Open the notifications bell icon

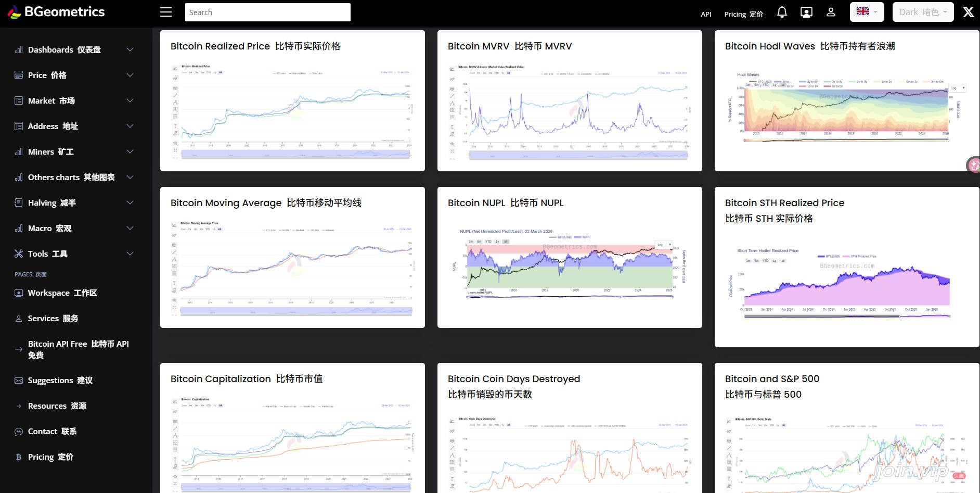pyautogui.click(x=782, y=12)
